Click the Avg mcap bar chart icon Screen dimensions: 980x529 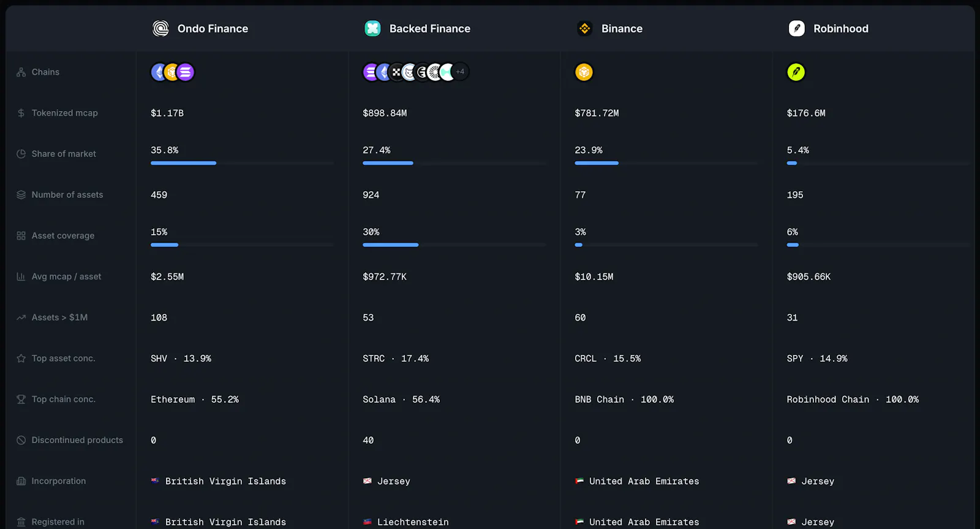pyautogui.click(x=21, y=276)
